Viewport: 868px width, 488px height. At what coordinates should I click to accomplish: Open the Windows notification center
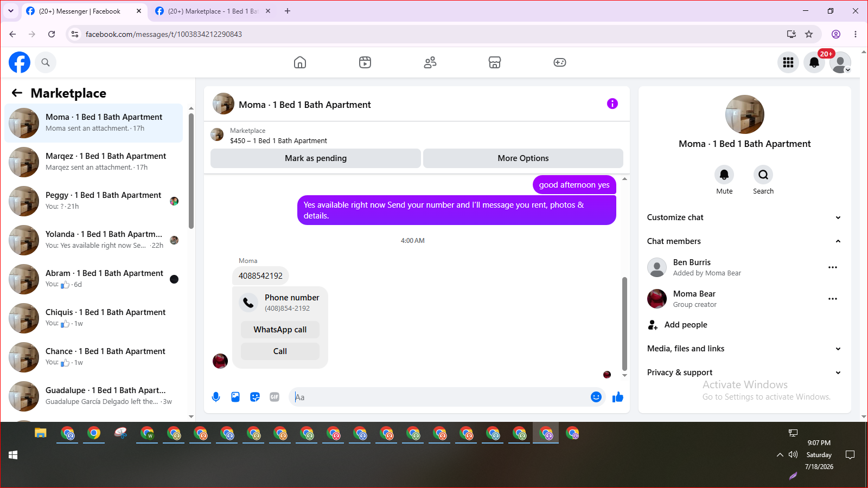tap(850, 455)
